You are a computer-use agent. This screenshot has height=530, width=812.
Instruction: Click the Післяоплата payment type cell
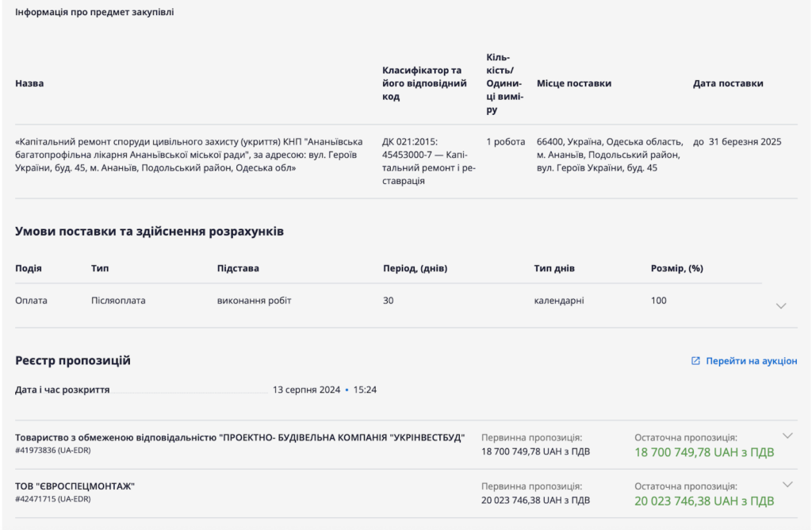pos(118,301)
